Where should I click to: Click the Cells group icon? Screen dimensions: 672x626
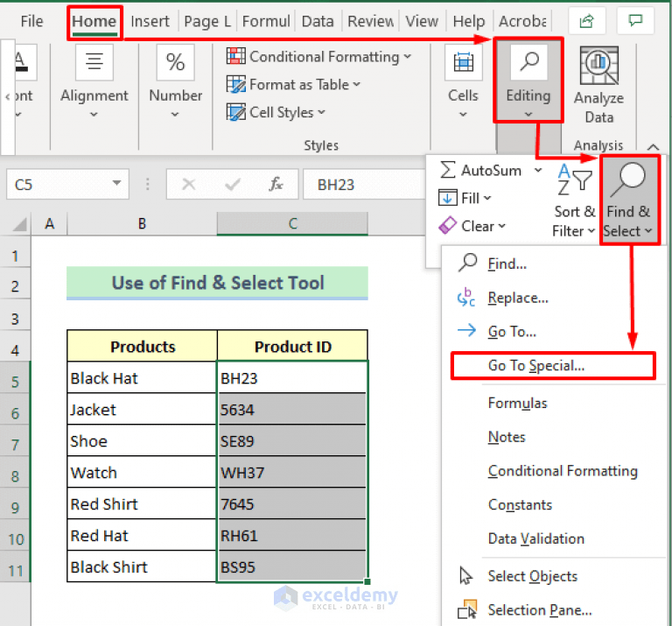[463, 63]
